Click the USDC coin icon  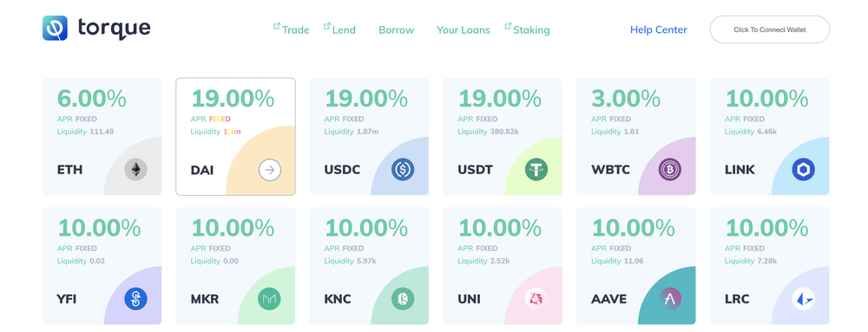click(x=403, y=170)
